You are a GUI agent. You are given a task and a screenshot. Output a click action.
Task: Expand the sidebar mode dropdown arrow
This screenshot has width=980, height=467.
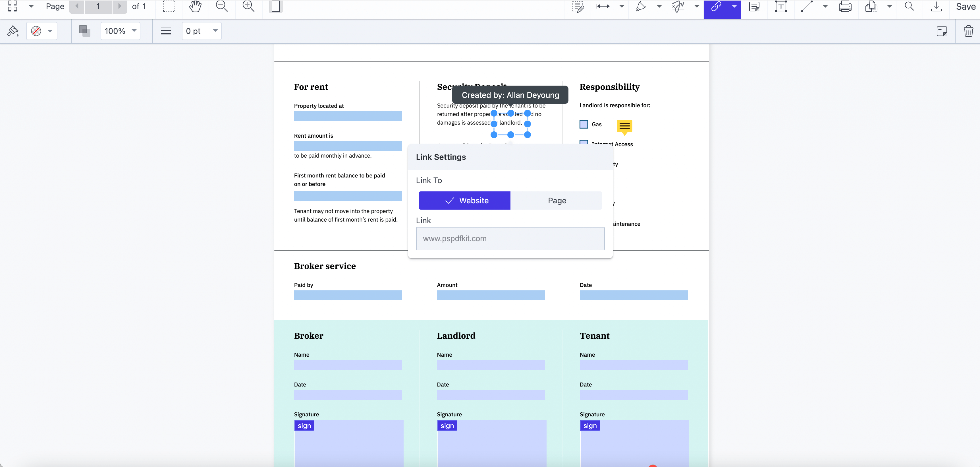tap(31, 6)
